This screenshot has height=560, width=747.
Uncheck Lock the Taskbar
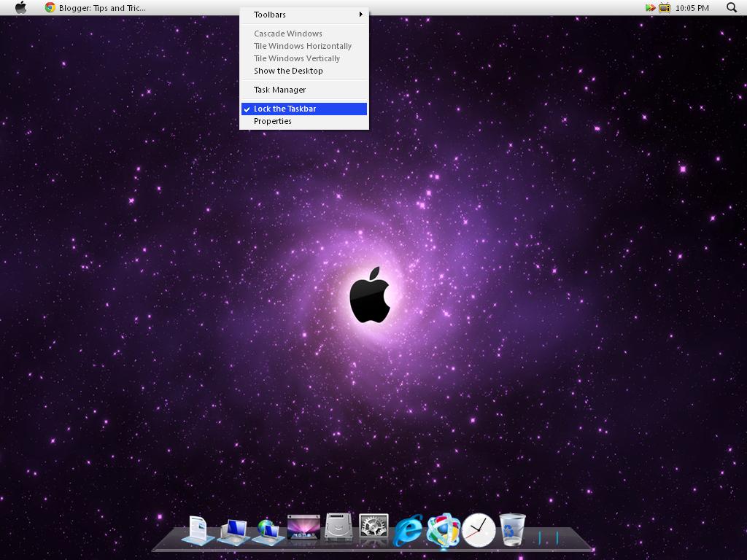285,108
